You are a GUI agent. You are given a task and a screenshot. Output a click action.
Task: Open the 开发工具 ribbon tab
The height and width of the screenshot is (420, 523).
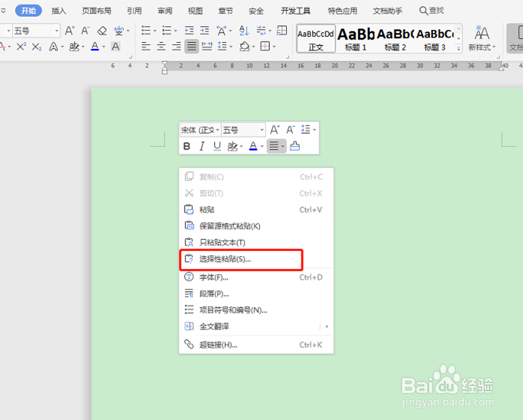coord(295,11)
